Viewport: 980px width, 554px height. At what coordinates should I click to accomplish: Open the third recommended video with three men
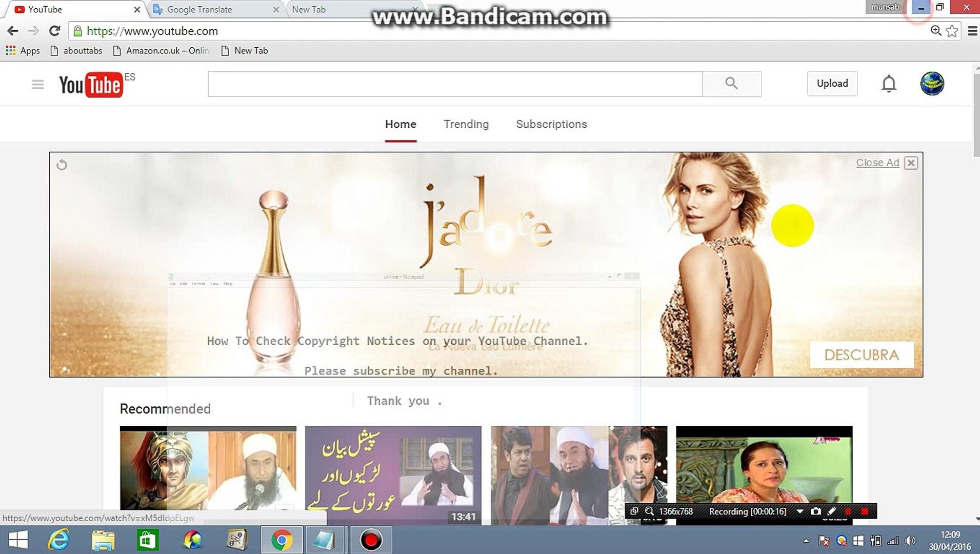pyautogui.click(x=579, y=476)
